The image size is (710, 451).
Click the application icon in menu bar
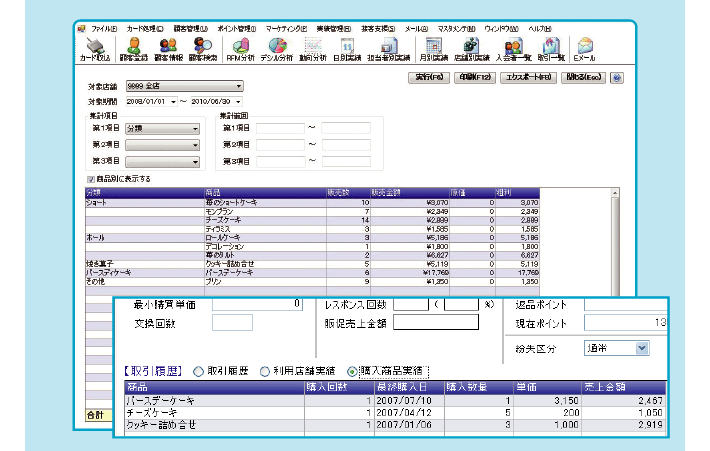click(x=81, y=29)
